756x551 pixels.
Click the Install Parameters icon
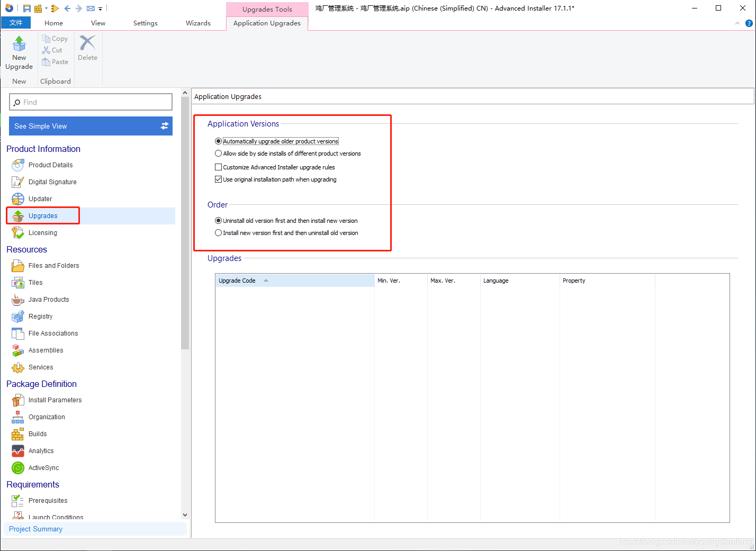[18, 400]
